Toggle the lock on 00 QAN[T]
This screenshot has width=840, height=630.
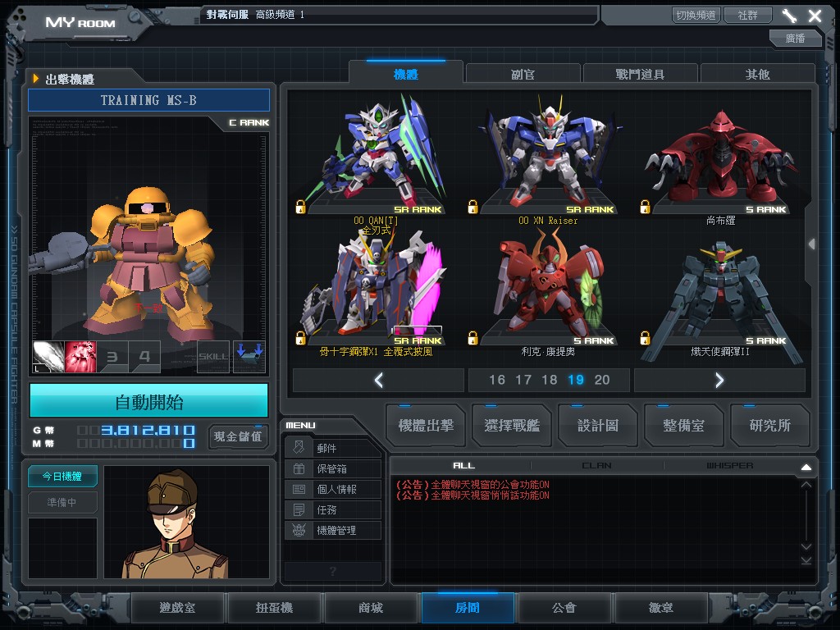300,207
